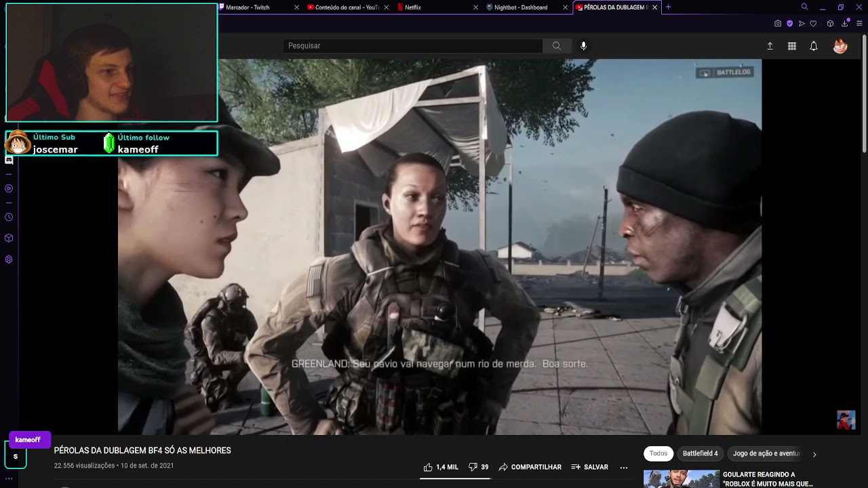Image resolution: width=868 pixels, height=488 pixels.
Task: Open a new browser tab with plus
Action: click(x=668, y=7)
